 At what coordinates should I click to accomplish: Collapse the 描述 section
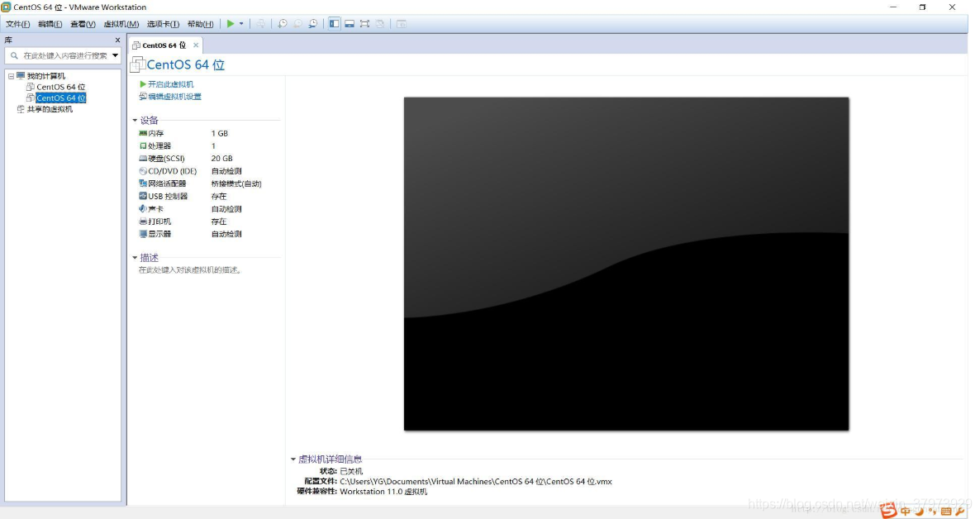click(x=135, y=258)
